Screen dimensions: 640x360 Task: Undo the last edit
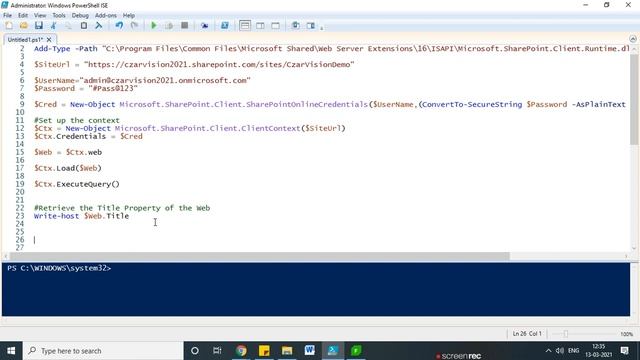[119, 26]
